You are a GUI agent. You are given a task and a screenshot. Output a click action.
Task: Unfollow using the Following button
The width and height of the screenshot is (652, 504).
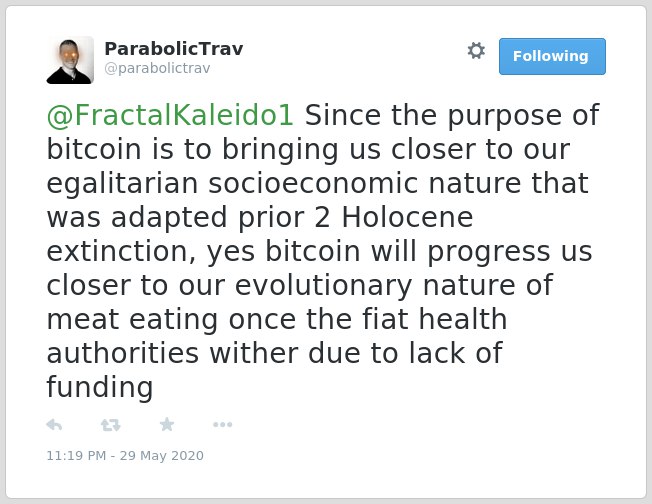click(x=552, y=56)
